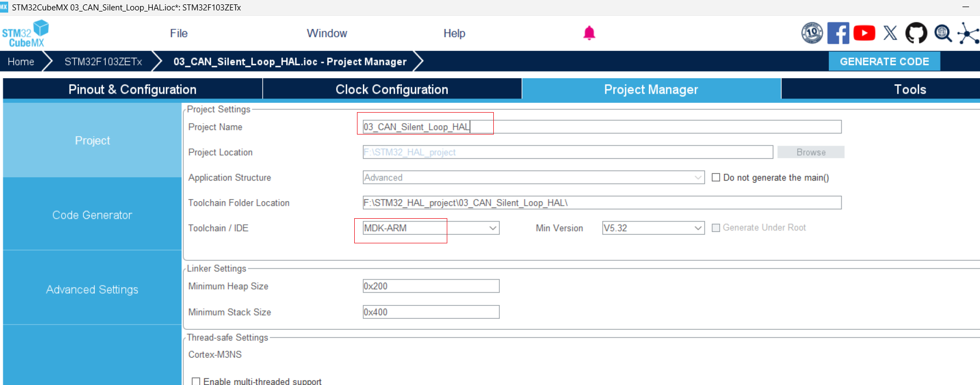This screenshot has height=385, width=980.
Task: Click the Browse button
Action: [811, 152]
